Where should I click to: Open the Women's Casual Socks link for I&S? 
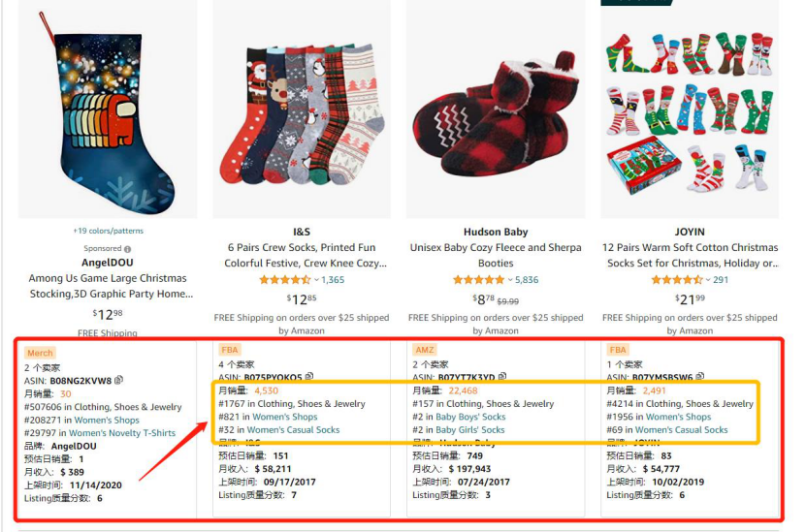pos(293,430)
